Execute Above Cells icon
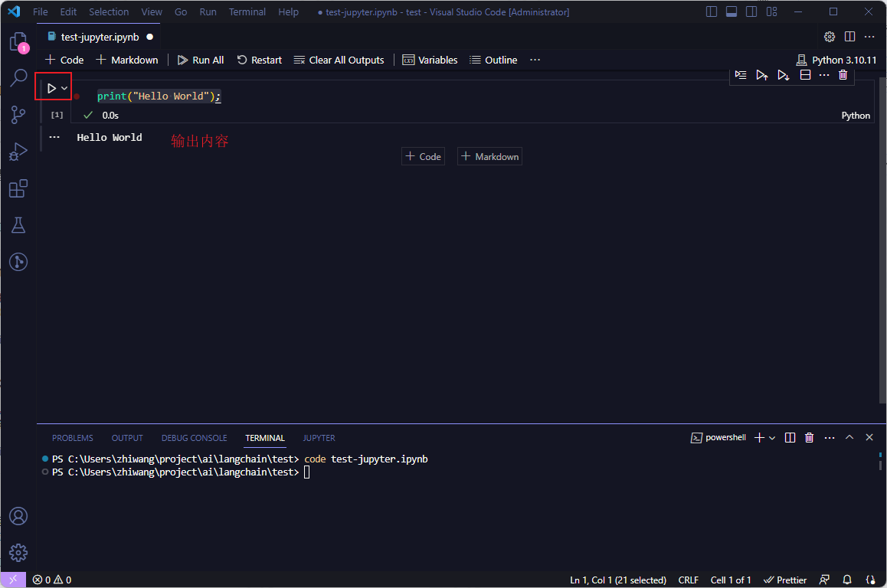The width and height of the screenshot is (887, 588). (x=762, y=74)
